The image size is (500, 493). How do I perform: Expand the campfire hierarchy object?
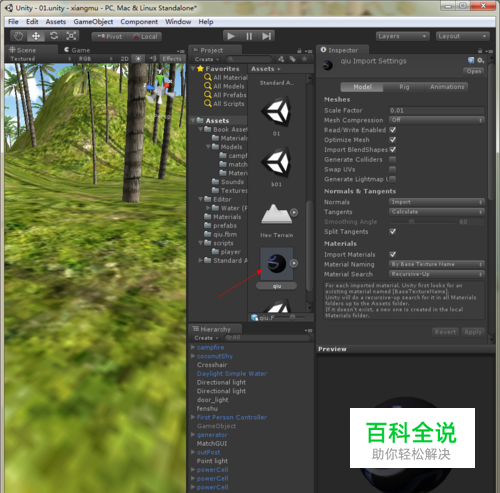193,347
